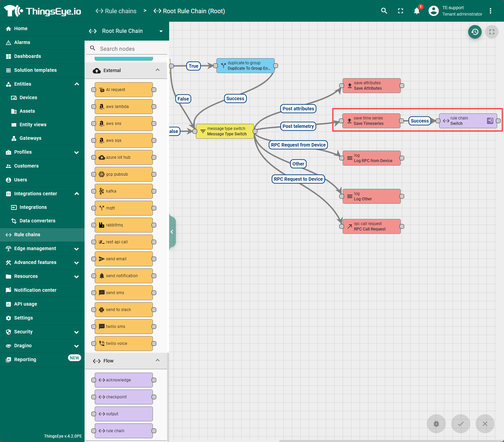Image resolution: width=504 pixels, height=442 pixels.
Task: Expand the Profiles menu
Action: click(76, 152)
